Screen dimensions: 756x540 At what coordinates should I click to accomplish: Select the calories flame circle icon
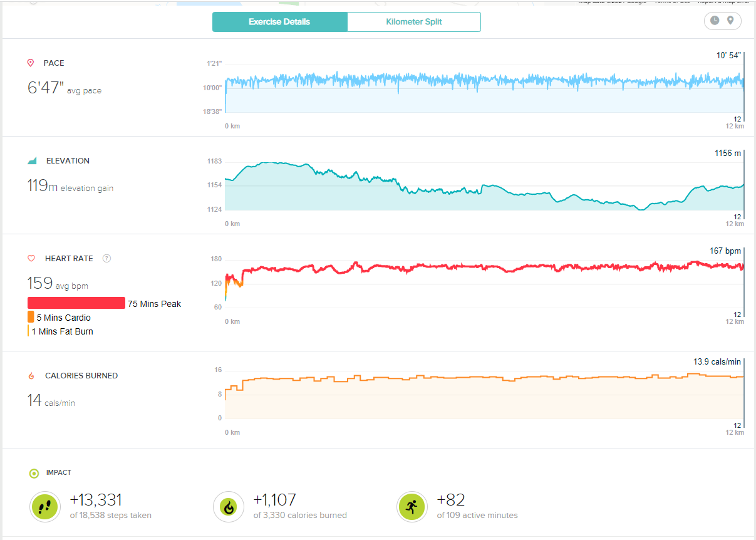229,507
